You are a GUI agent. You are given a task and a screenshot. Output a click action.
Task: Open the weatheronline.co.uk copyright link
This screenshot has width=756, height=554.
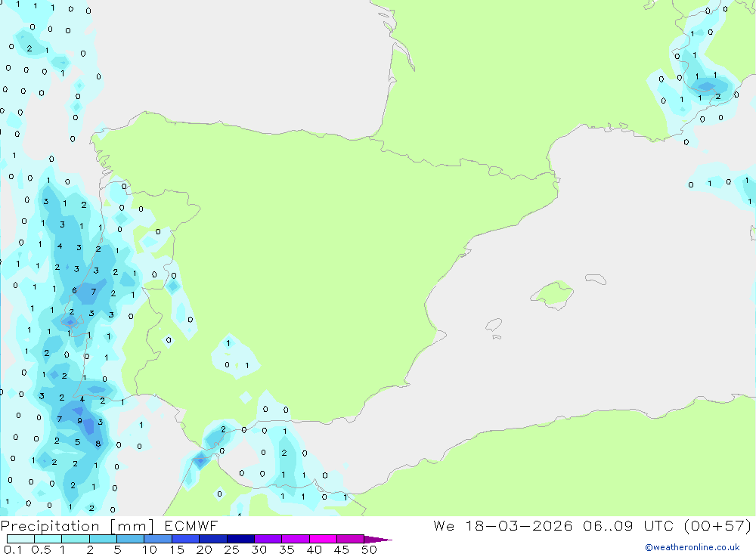(692, 547)
